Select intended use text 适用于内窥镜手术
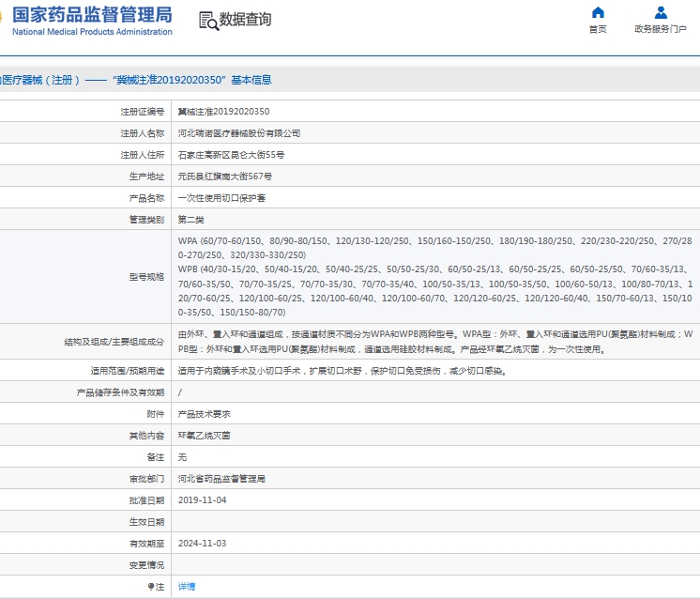Screen dimensions: 700x599 pos(342,371)
